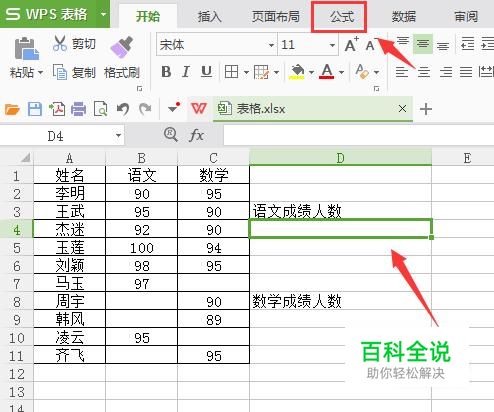Viewport: 494px width, 412px height.
Task: Apply cell borders icon
Action: coord(231,72)
